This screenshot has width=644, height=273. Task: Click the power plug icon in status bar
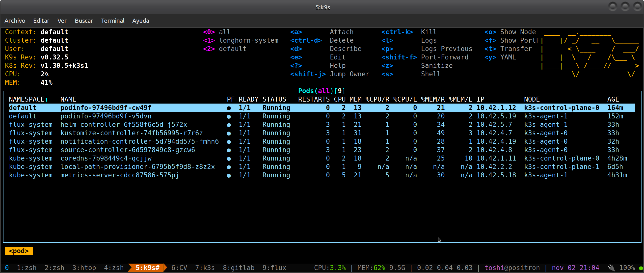coord(611,268)
